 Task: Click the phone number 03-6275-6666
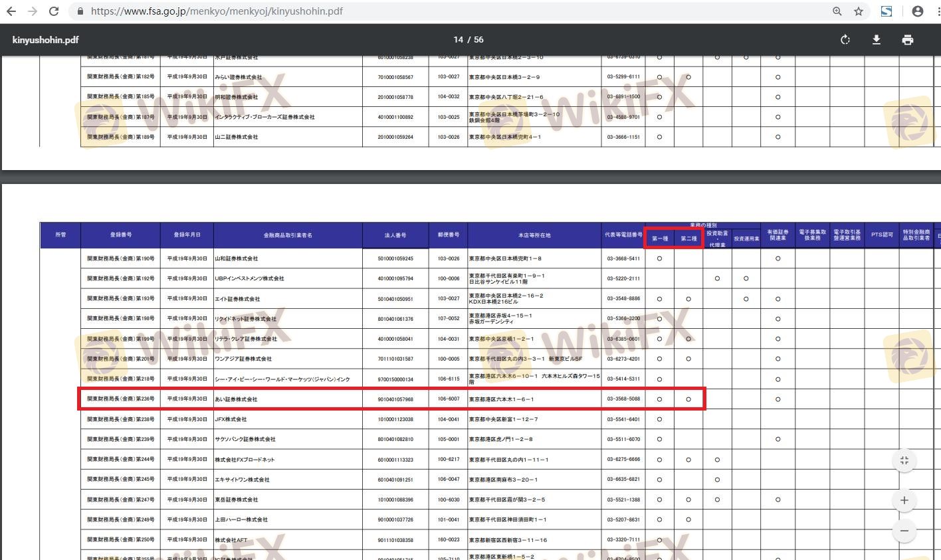[623, 460]
